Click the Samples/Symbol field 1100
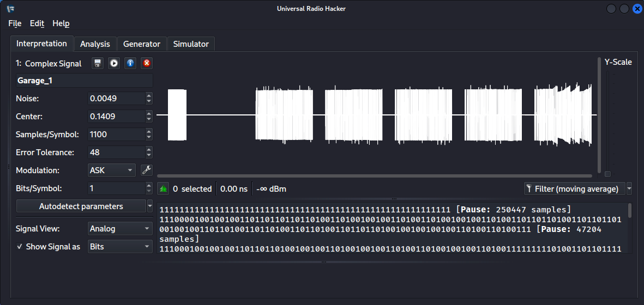Screen dimensions: 644x305 (x=116, y=135)
